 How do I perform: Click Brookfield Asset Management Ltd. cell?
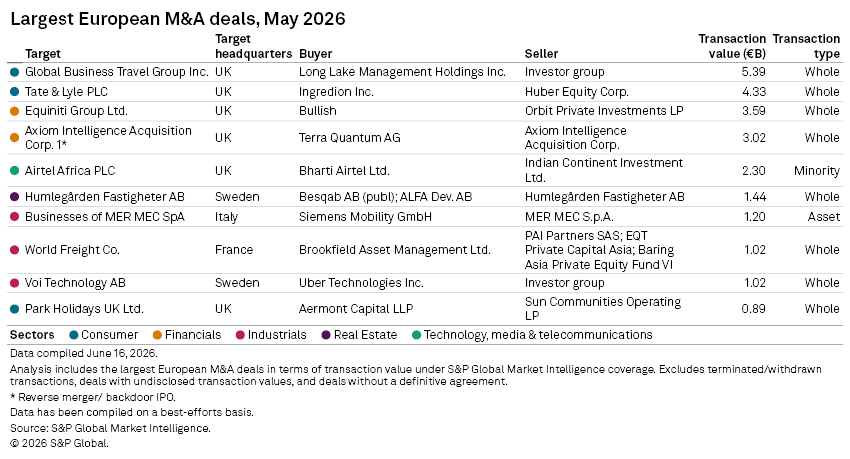point(395,250)
